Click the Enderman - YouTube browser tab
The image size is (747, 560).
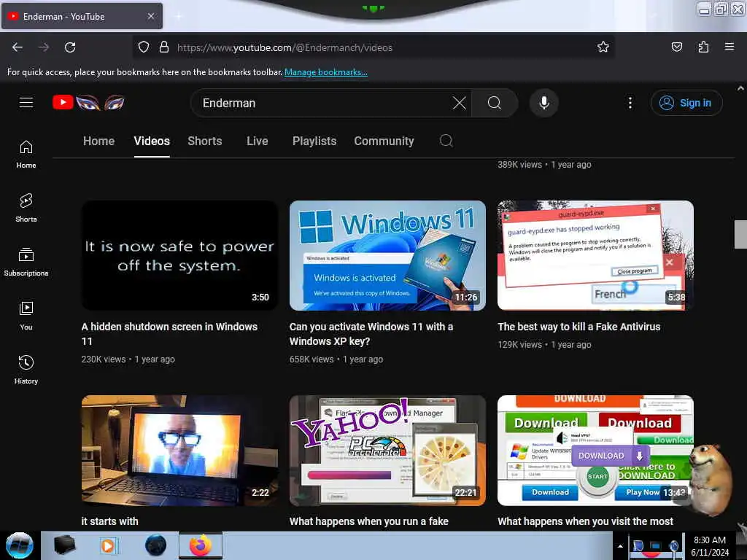click(82, 16)
